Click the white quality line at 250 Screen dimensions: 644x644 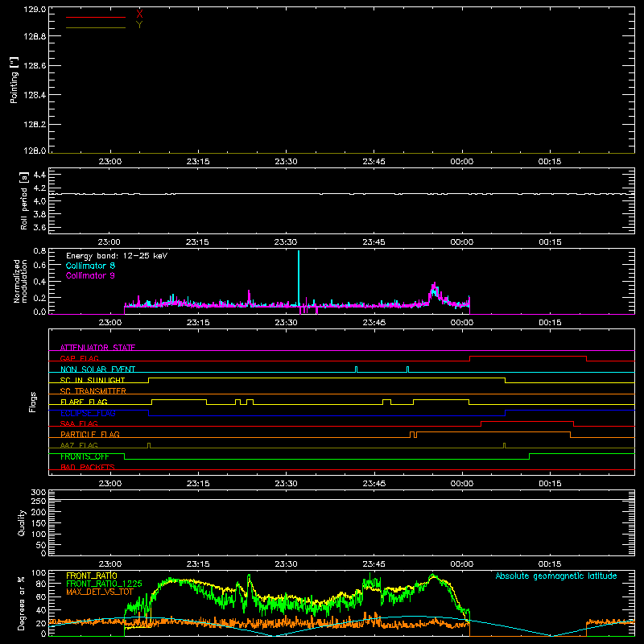pos(341,500)
